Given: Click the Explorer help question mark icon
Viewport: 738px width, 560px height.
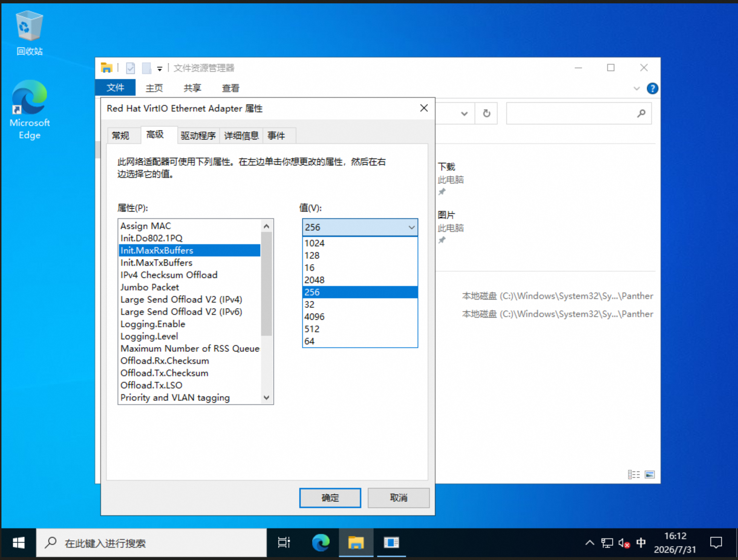Looking at the screenshot, I should [x=652, y=88].
